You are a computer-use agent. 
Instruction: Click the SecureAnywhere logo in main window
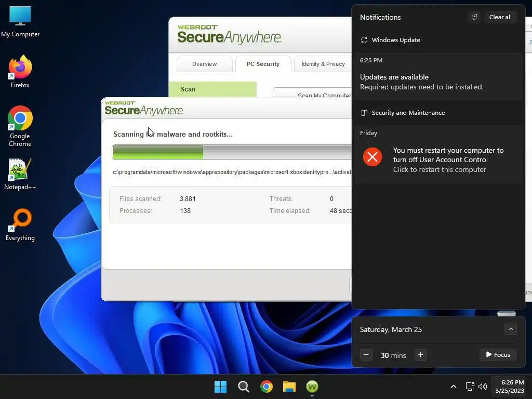click(x=229, y=35)
